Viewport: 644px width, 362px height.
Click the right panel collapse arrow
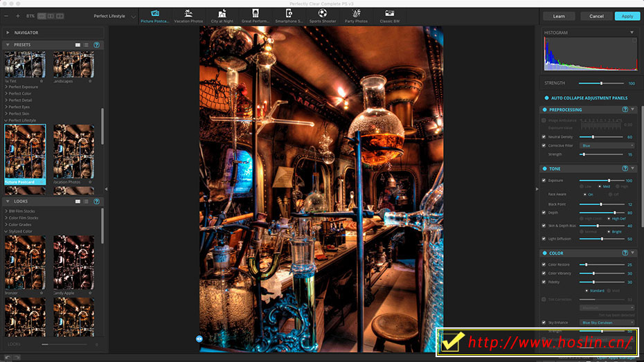click(x=537, y=189)
